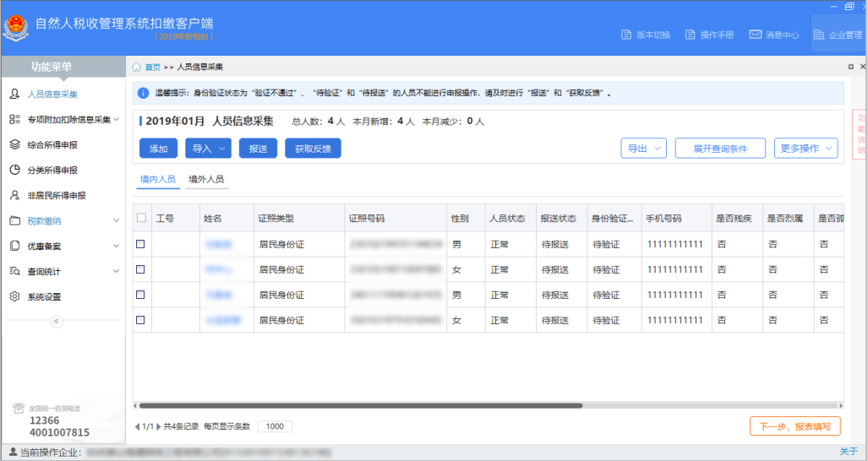Click 下一步，报表填写 button

coord(795,426)
